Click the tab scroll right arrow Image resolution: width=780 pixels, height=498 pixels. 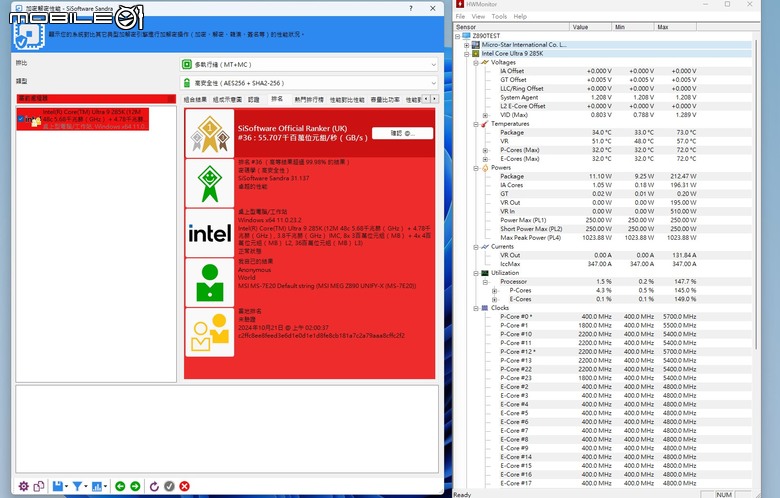pyautogui.click(x=434, y=99)
